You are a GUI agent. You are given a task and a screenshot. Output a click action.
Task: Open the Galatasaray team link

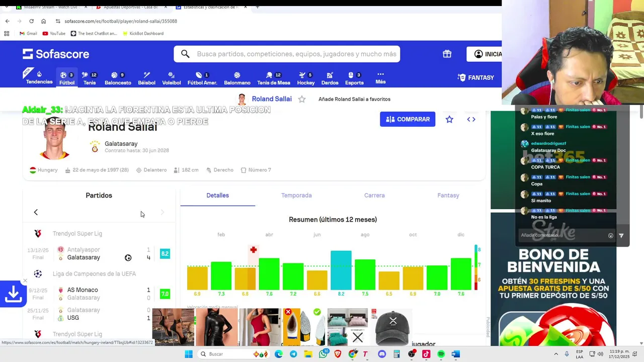tap(121, 144)
